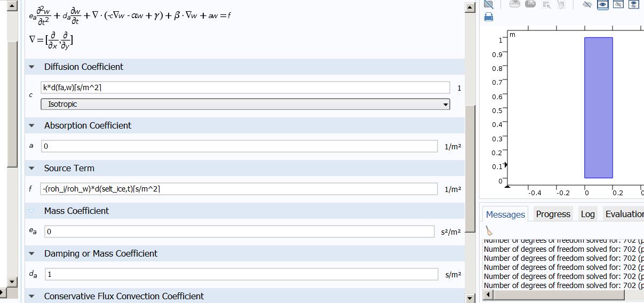Screen dimensions: 644x303
Task: Click the crossed-out geometry icon at toolbar left
Action: 488,4
